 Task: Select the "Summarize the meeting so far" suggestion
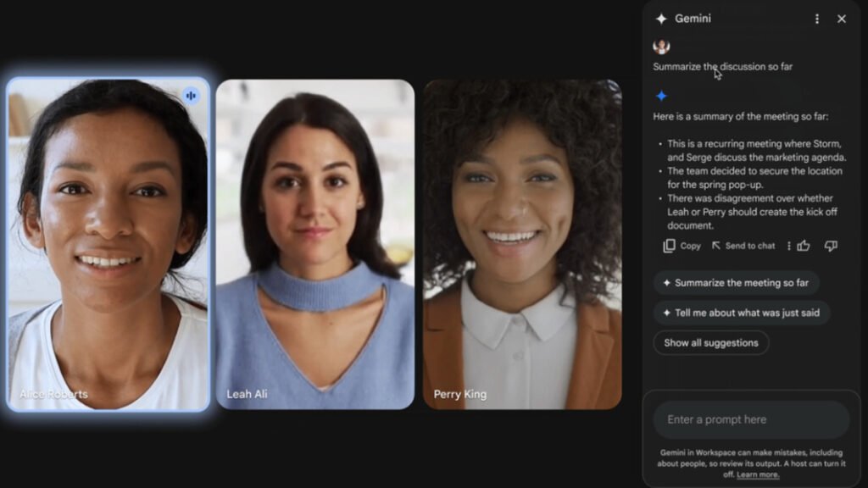pyautogui.click(x=737, y=282)
